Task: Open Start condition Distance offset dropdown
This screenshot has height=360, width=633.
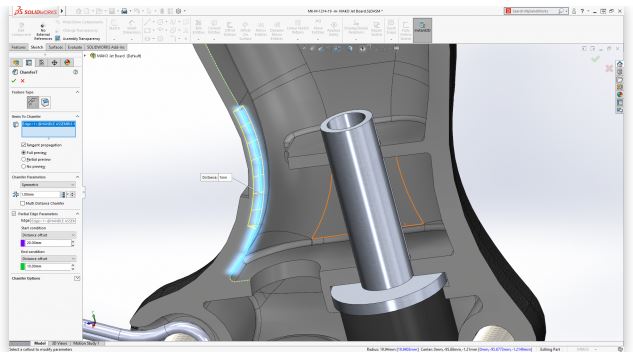Action: point(48,235)
